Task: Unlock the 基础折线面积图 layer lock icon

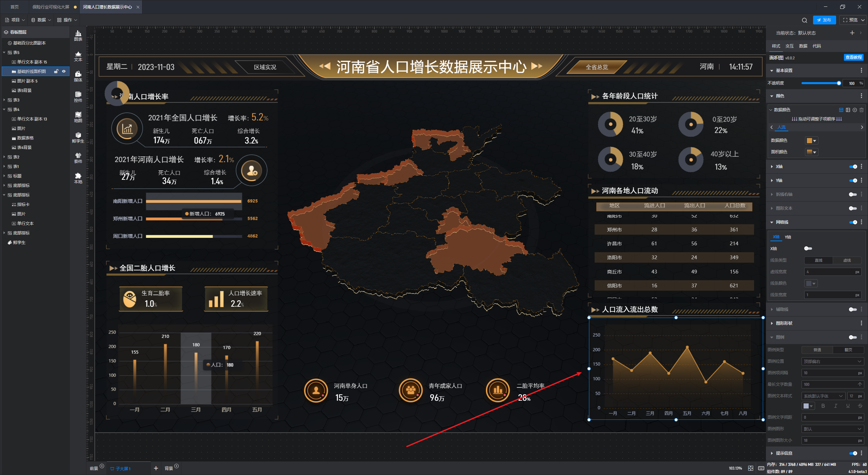Action: tap(56, 71)
